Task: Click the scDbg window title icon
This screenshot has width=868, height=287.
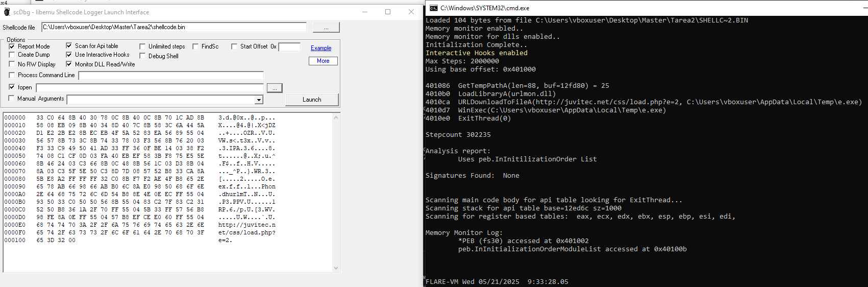Action: (7, 12)
